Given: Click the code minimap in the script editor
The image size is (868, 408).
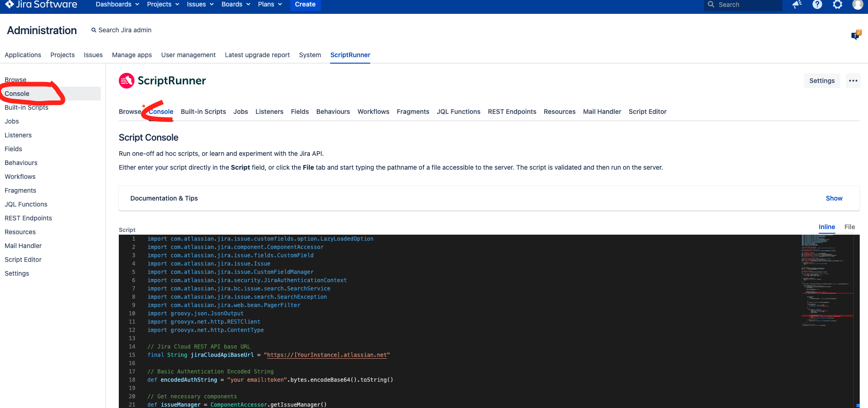Looking at the screenshot, I should coord(827,281).
